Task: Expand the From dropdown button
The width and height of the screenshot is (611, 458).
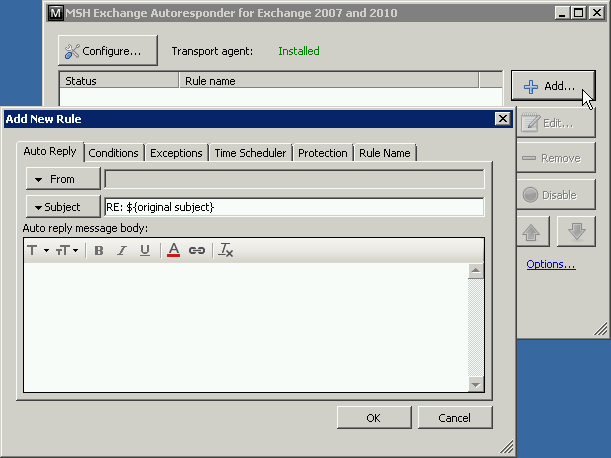Action: pos(63,179)
